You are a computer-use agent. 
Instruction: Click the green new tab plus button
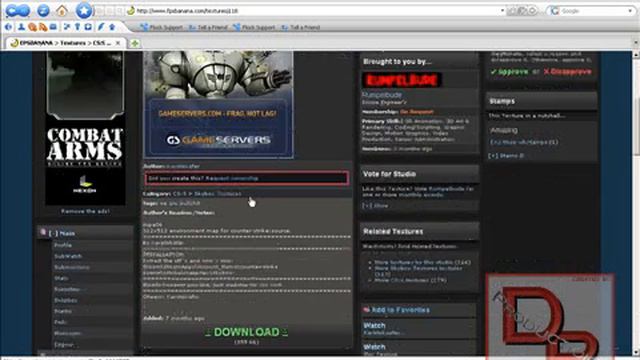[x=135, y=43]
